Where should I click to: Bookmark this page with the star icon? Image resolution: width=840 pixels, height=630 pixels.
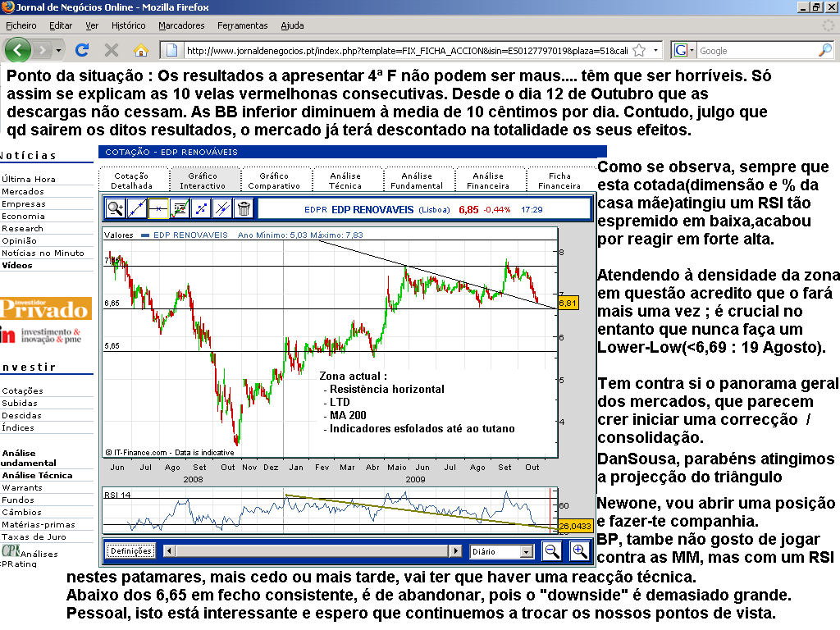[x=639, y=50]
